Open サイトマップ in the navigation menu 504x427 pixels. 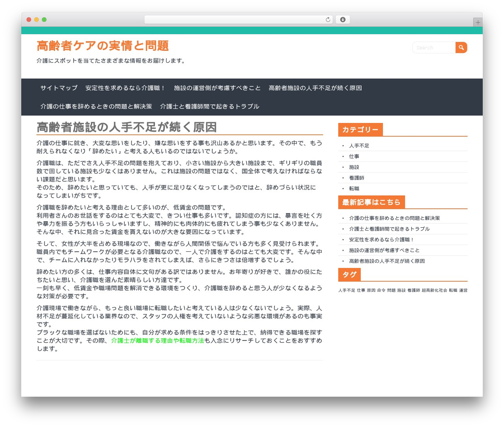pos(59,88)
